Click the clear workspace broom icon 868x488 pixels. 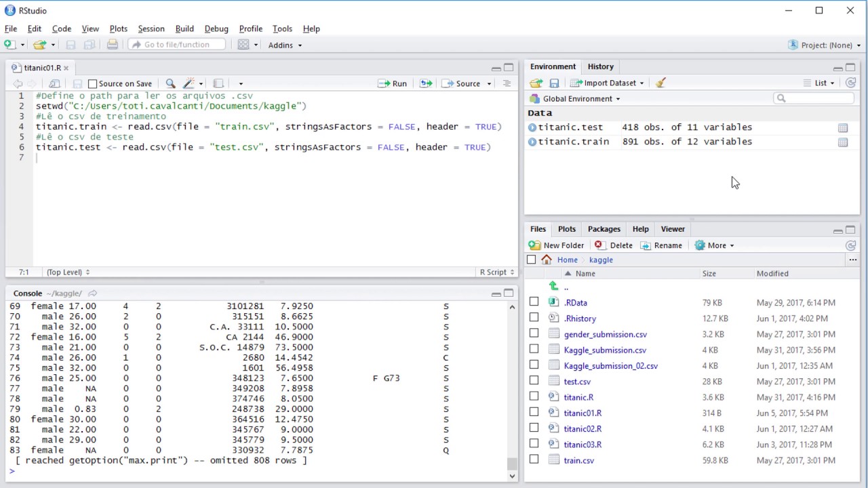tap(660, 83)
